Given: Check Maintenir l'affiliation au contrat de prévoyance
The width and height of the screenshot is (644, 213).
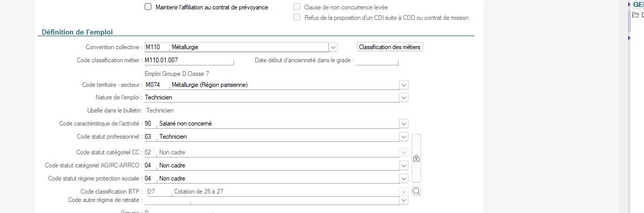Looking at the screenshot, I should tap(148, 7).
